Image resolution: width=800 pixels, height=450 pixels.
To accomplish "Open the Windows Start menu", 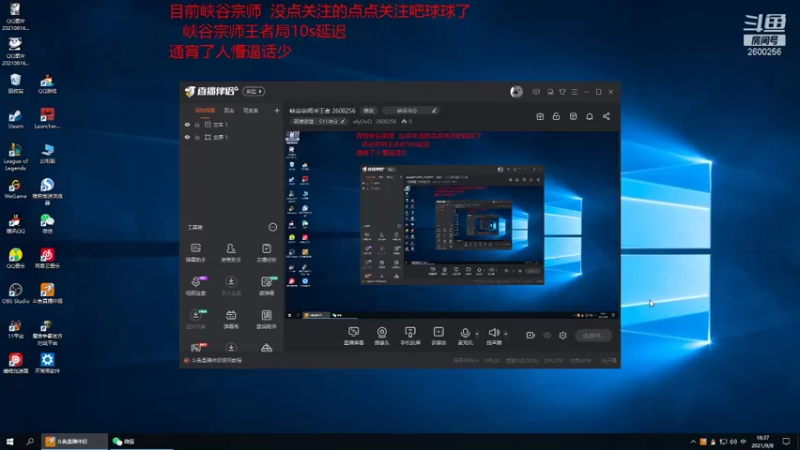I will click(x=10, y=441).
